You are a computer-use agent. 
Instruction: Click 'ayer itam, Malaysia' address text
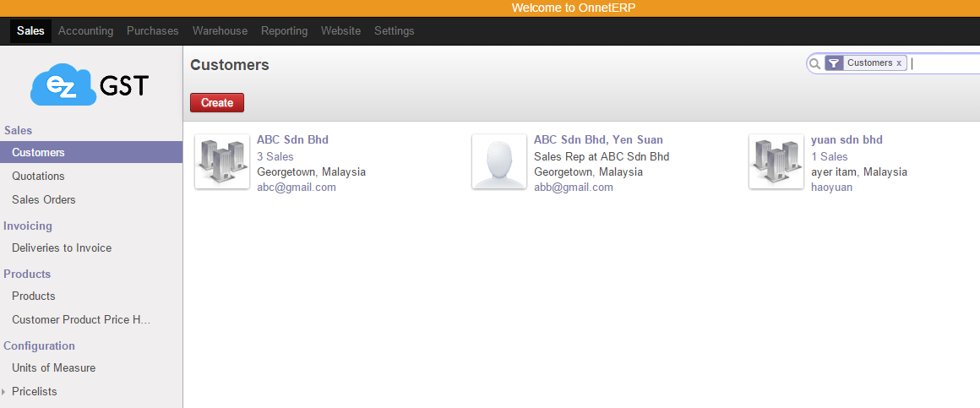[x=858, y=171]
